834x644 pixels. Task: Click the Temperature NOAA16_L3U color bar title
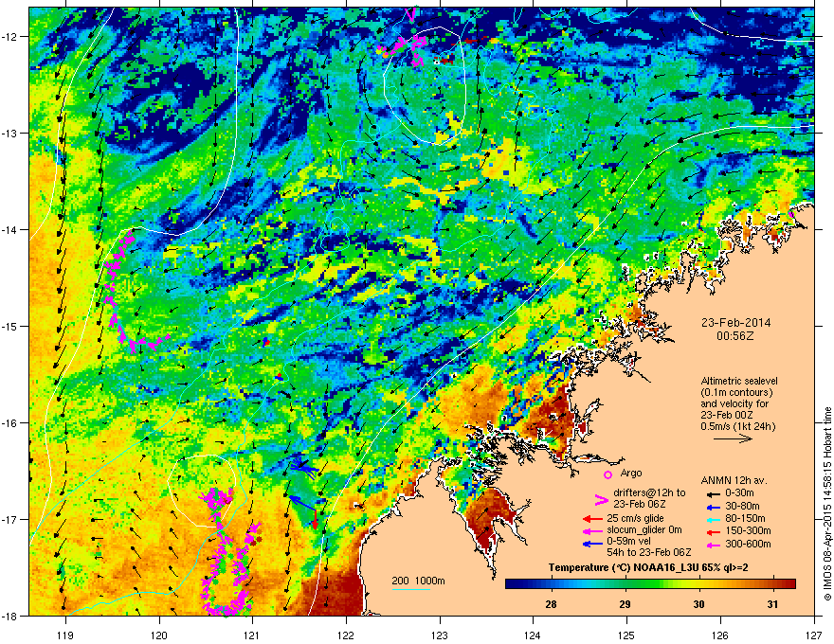648,568
